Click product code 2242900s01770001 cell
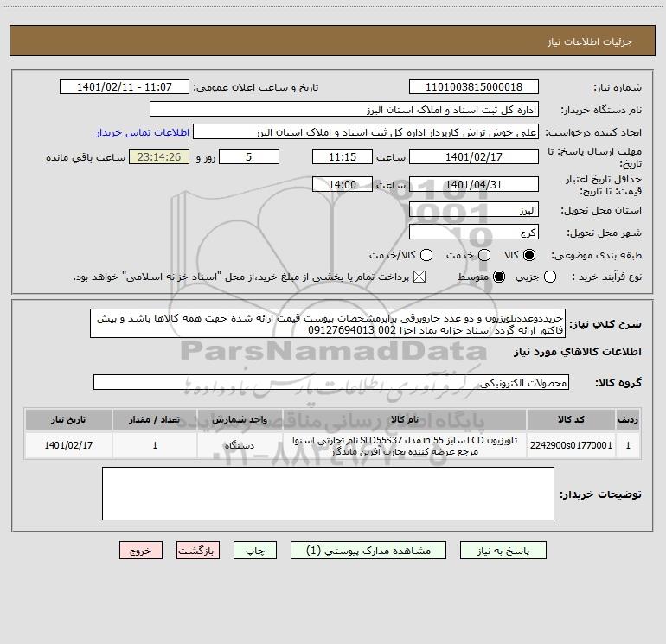The height and width of the screenshot is (644, 666). coord(571,445)
